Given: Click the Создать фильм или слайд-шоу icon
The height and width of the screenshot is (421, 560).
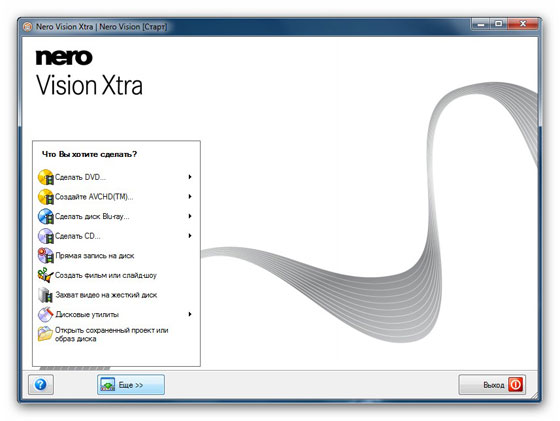Looking at the screenshot, I should [46, 275].
